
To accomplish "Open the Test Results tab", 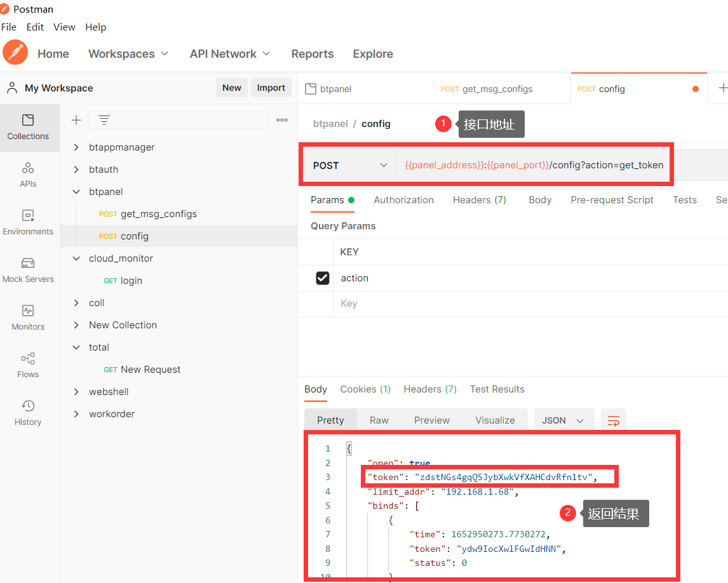I will click(x=497, y=389).
